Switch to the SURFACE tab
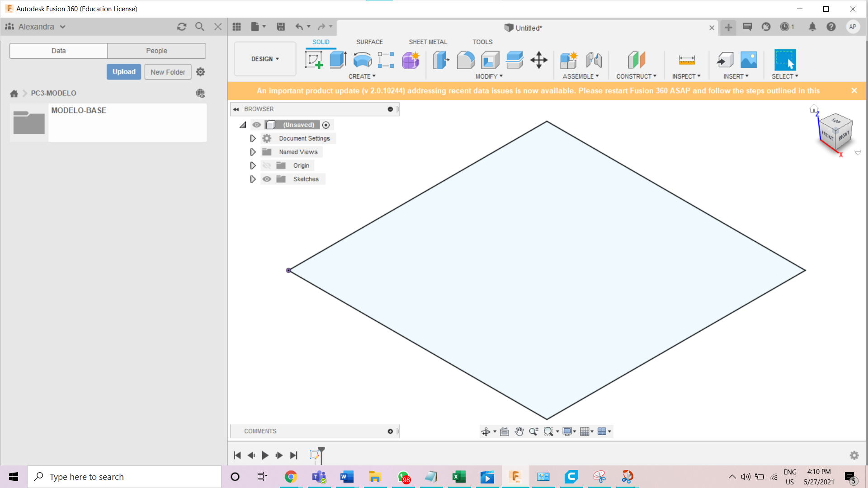868x488 pixels. coord(369,42)
